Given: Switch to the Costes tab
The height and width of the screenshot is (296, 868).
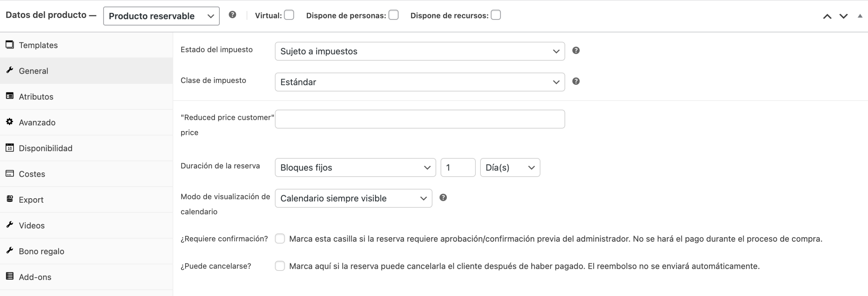Looking at the screenshot, I should coord(32,174).
